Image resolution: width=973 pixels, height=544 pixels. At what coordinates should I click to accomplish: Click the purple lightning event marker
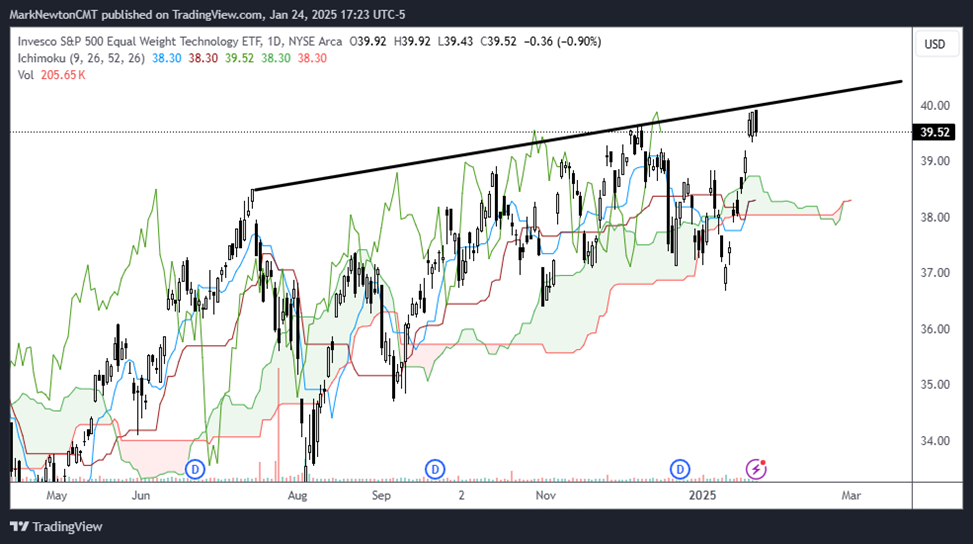[756, 470]
